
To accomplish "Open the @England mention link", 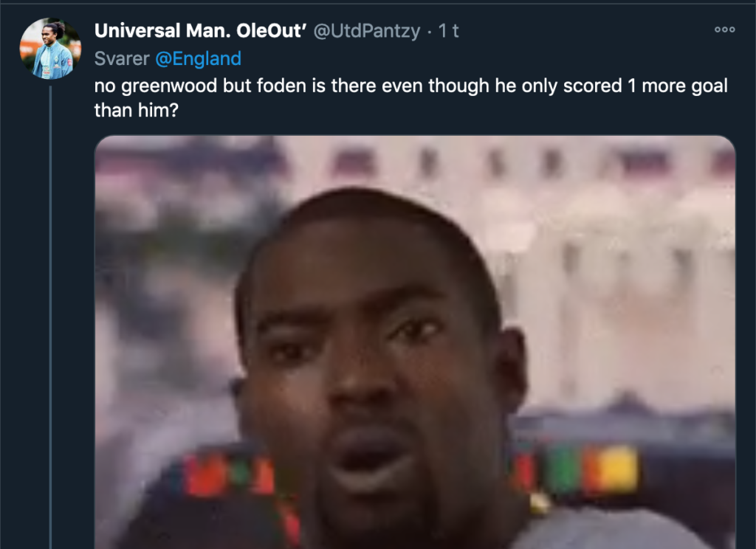I will point(198,59).
